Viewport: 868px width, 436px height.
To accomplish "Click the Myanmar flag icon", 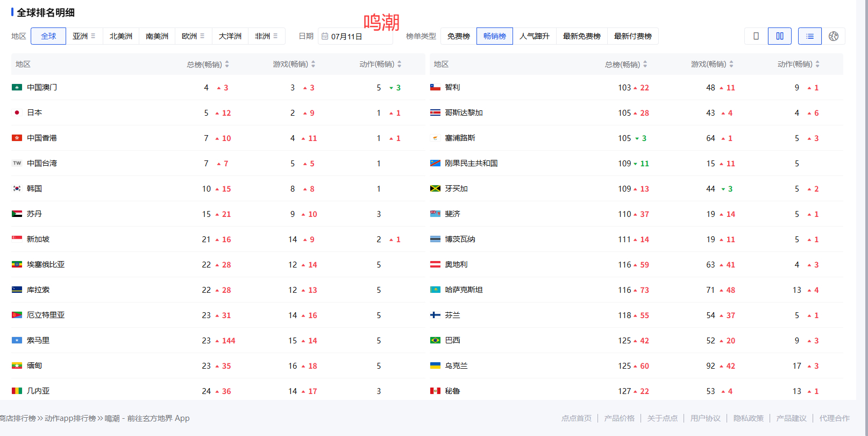I will pyautogui.click(x=17, y=365).
